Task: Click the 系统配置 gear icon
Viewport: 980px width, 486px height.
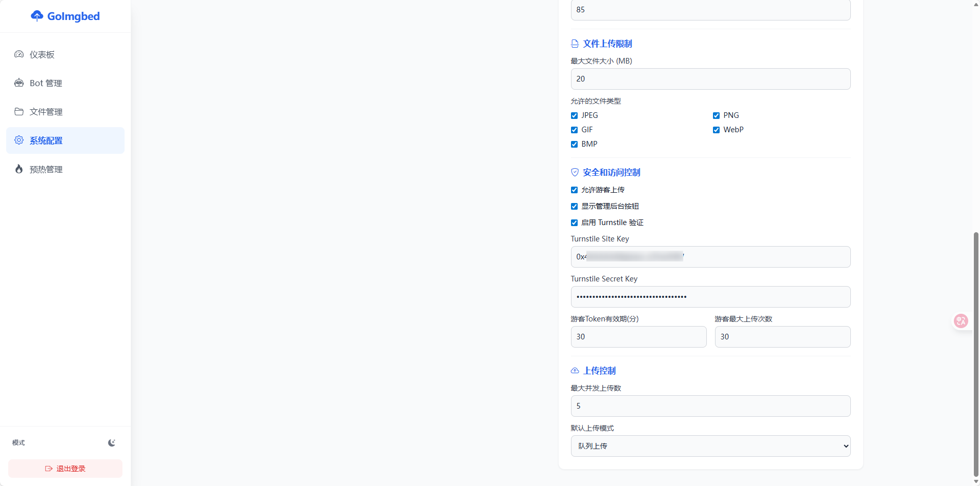Action: coord(19,140)
